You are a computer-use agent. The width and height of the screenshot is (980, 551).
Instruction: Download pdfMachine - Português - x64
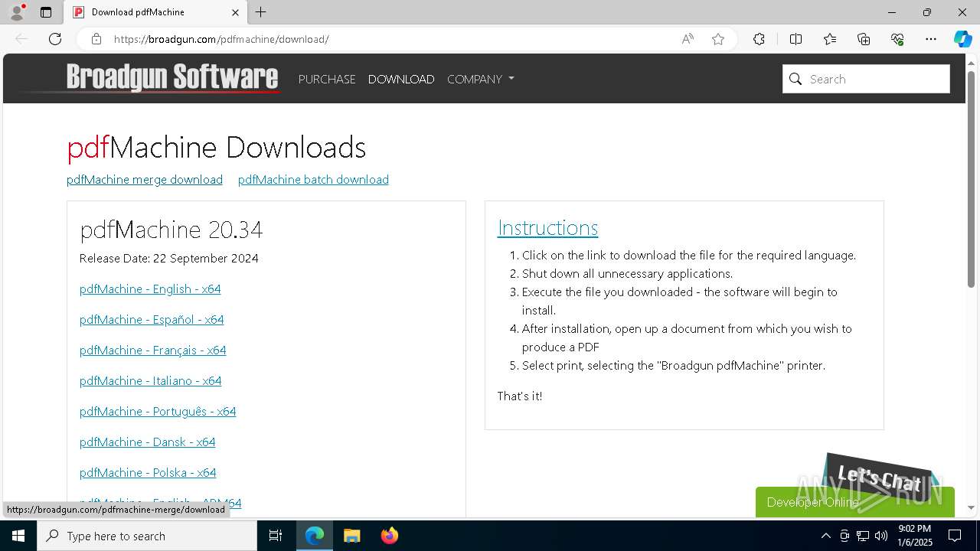[x=158, y=411]
